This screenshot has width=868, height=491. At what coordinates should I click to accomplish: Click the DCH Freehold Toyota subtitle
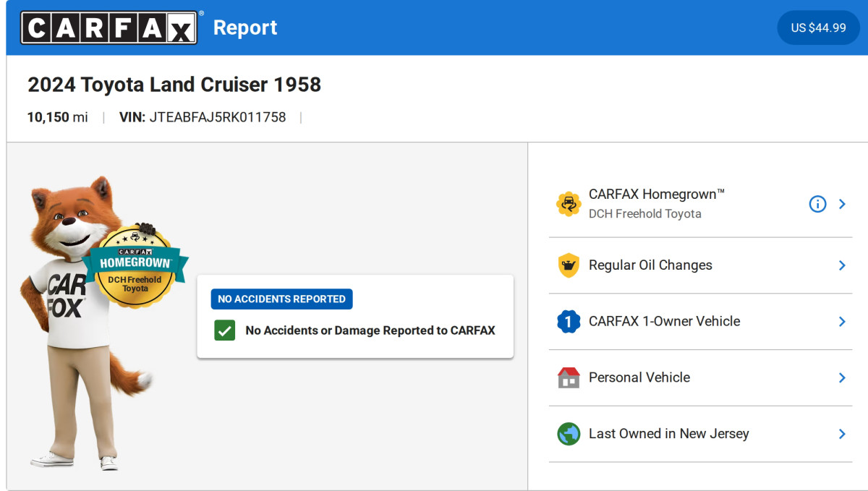[x=644, y=214]
